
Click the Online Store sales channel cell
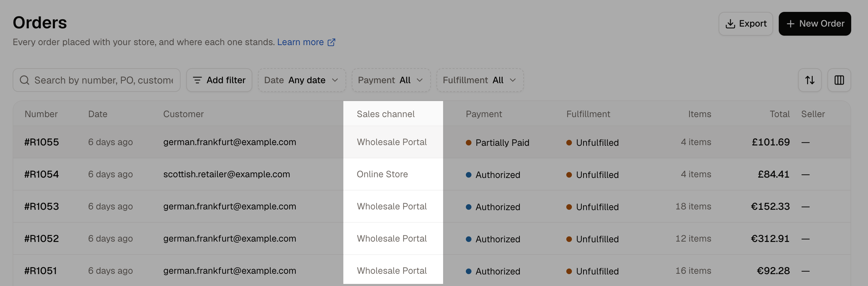tap(382, 174)
